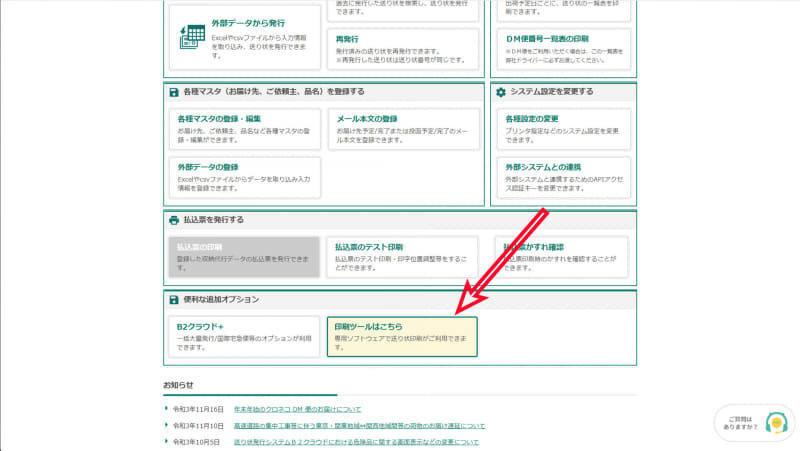Click the gear icon beside システム設定を変更する

[x=501, y=92]
